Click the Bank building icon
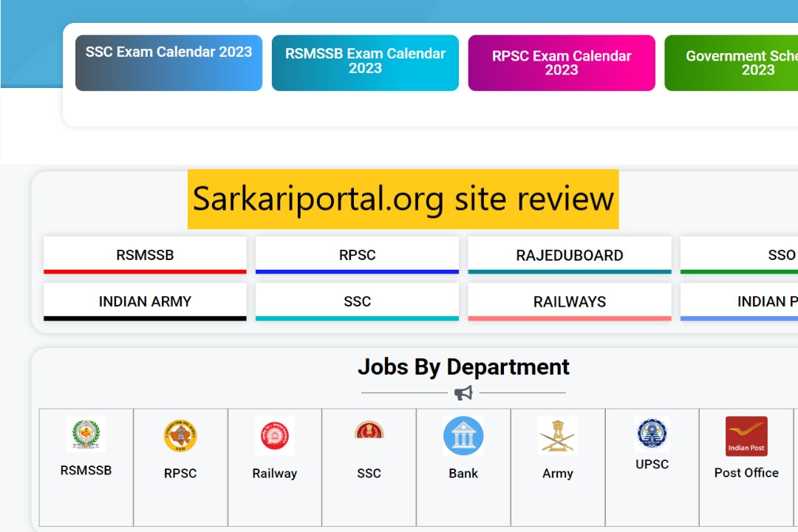The width and height of the screenshot is (798, 532). point(463,436)
